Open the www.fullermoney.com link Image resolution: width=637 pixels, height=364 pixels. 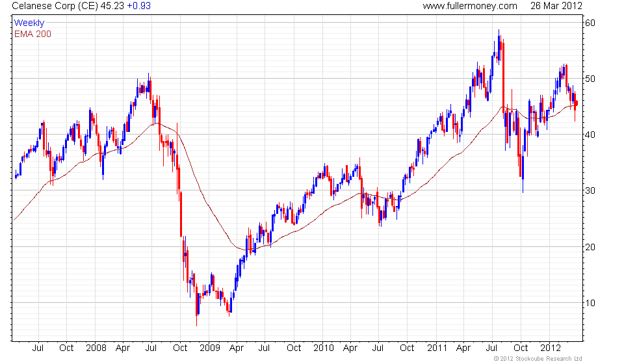pos(470,6)
